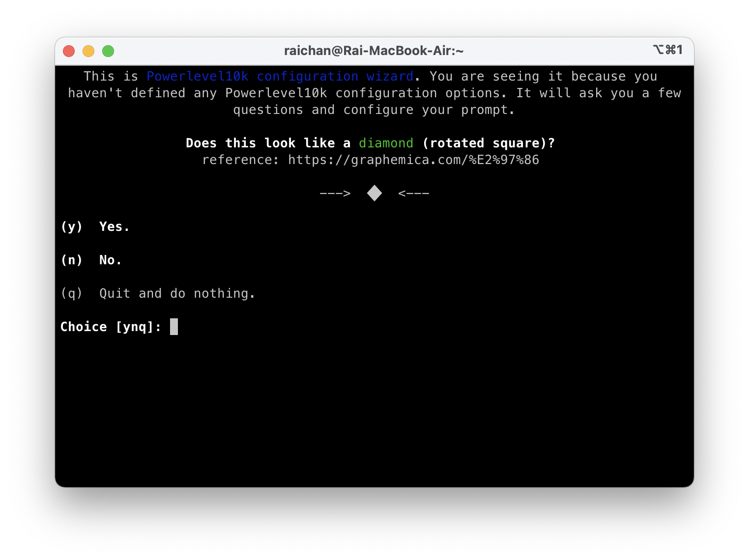
Task: Close the terminal window with red button
Action: (x=69, y=51)
